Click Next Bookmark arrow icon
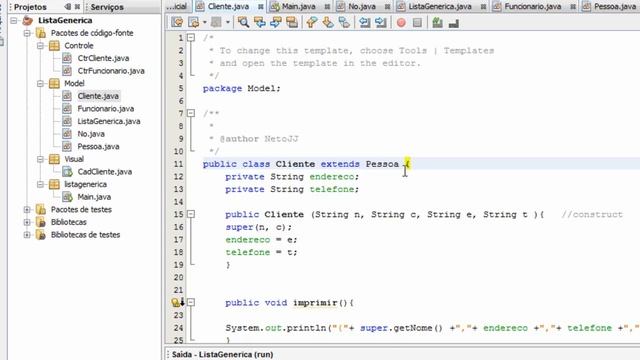 tap(328, 22)
